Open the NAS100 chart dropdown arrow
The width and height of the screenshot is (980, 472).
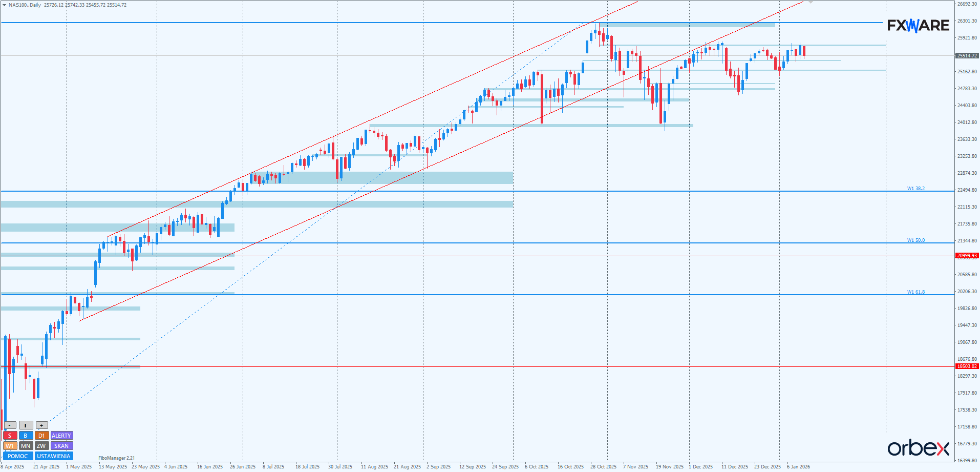(5, 5)
